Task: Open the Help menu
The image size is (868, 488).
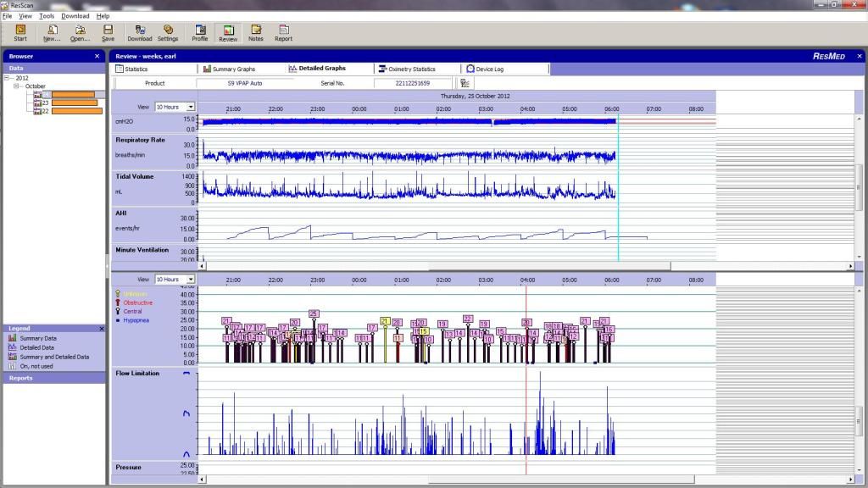Action: (103, 16)
